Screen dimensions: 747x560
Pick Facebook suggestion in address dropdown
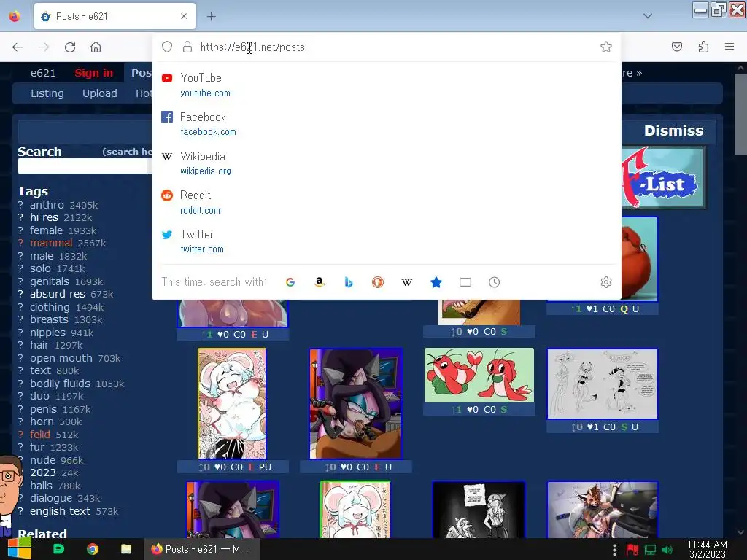387,124
